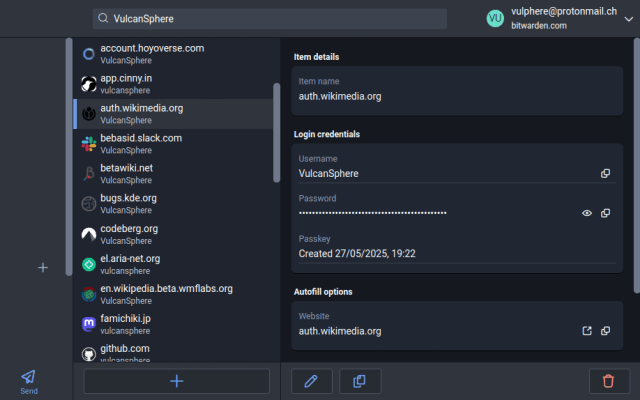
Task: Click the betawiki beta symbol icon
Action: 89,174
